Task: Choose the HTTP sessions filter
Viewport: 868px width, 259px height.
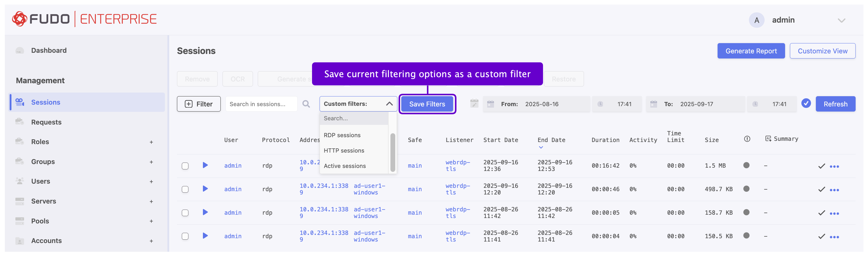Action: coord(344,150)
